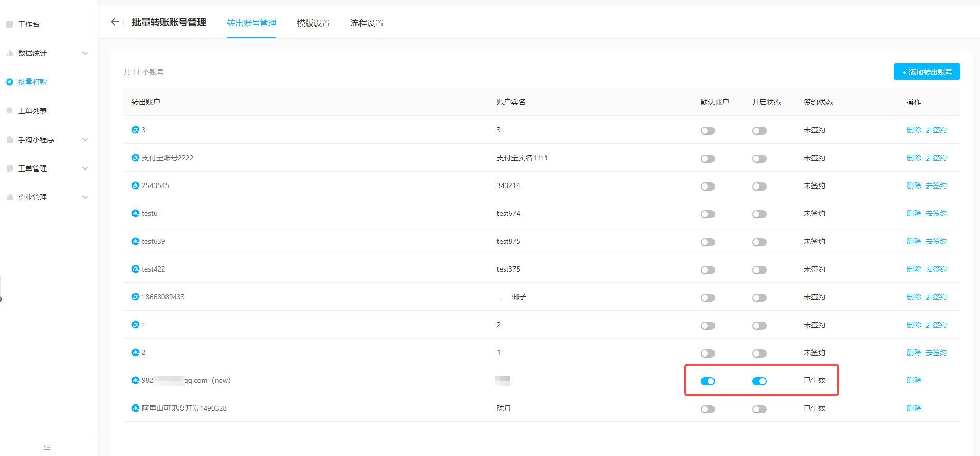
Task: Click the 企业管理 sidebar icon
Action: 10,197
